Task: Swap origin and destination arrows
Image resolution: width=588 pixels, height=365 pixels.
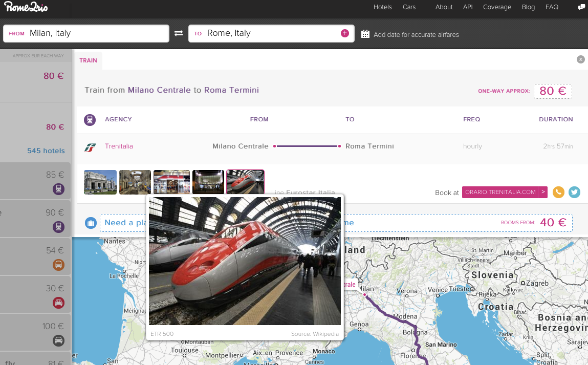Action: (x=179, y=33)
